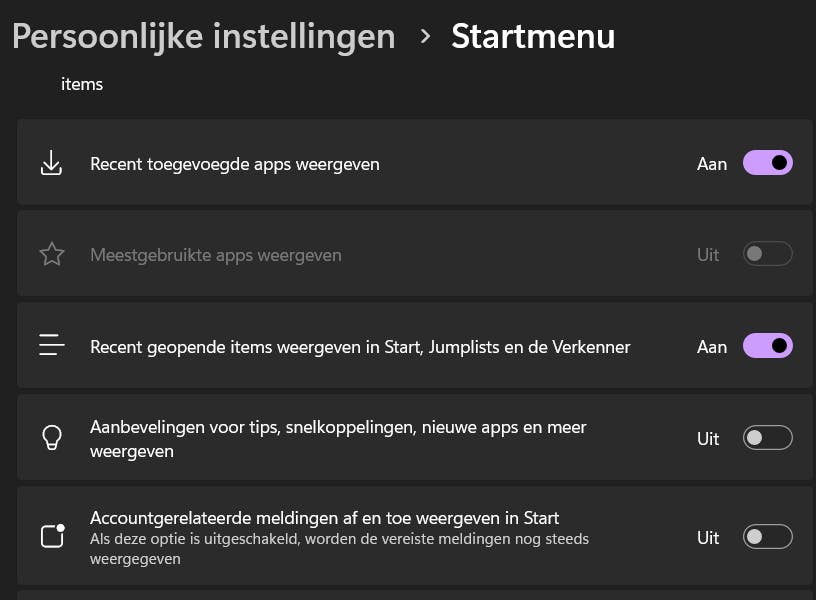
Task: Click the list icon for recently opened items
Action: click(x=51, y=347)
